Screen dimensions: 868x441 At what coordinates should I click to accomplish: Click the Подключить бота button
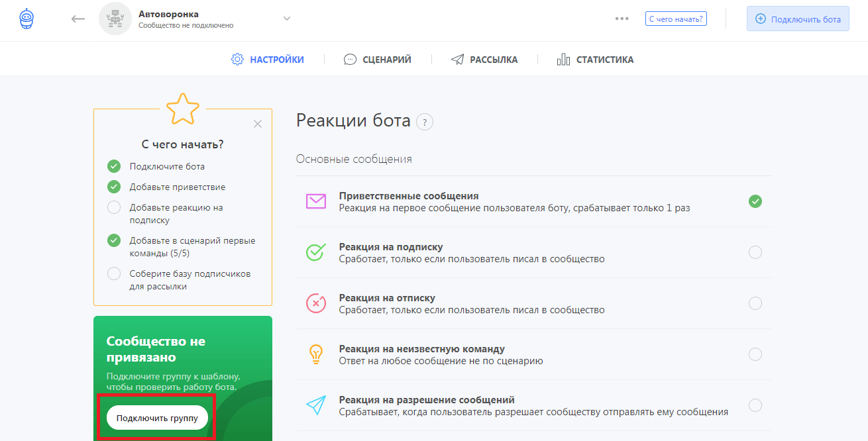click(x=797, y=18)
